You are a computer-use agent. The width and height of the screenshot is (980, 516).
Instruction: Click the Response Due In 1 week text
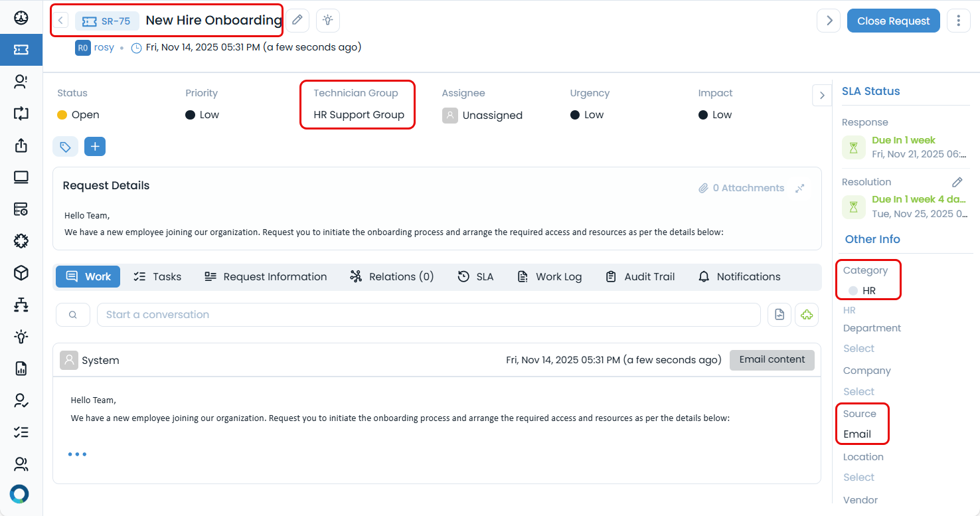903,140
